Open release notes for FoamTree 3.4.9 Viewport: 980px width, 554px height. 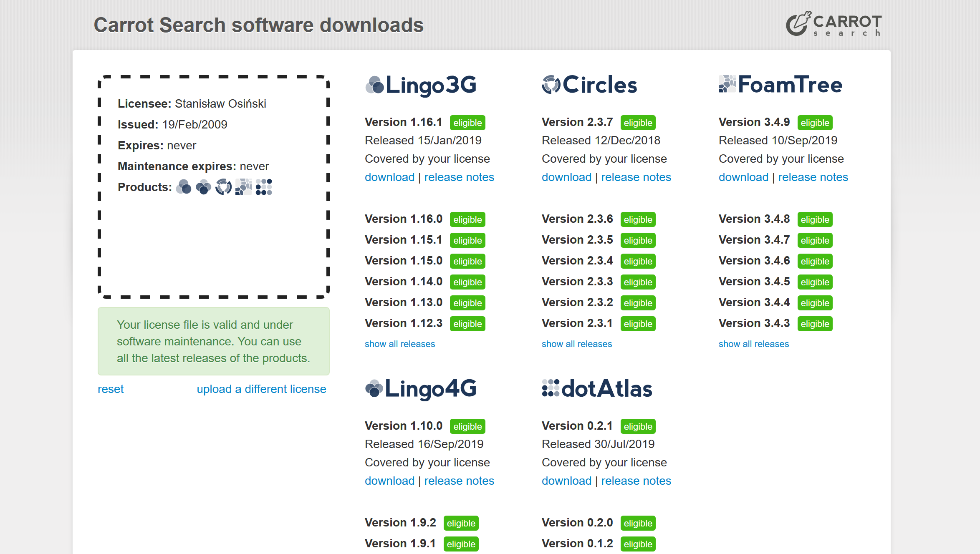coord(813,177)
